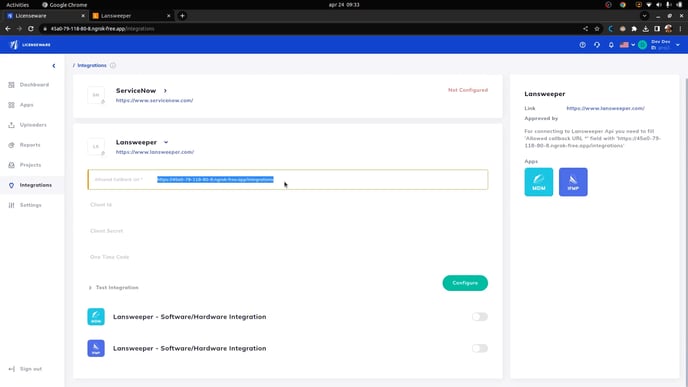Click the Configure button

coord(465,283)
